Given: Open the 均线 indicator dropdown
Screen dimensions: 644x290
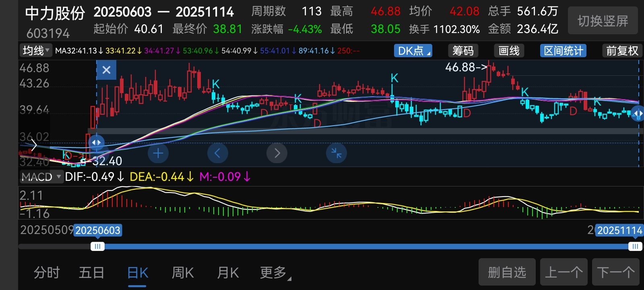Looking at the screenshot, I should (x=35, y=51).
